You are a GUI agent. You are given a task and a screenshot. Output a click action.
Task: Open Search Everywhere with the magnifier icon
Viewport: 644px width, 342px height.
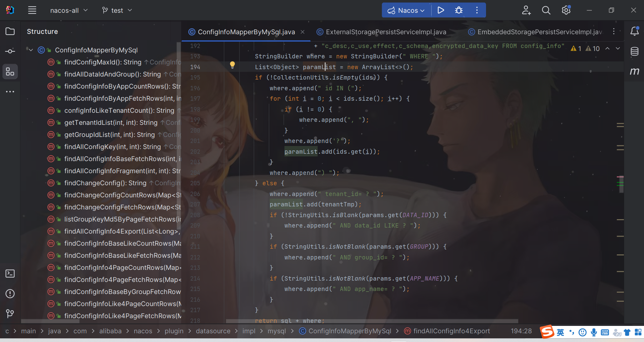click(546, 10)
